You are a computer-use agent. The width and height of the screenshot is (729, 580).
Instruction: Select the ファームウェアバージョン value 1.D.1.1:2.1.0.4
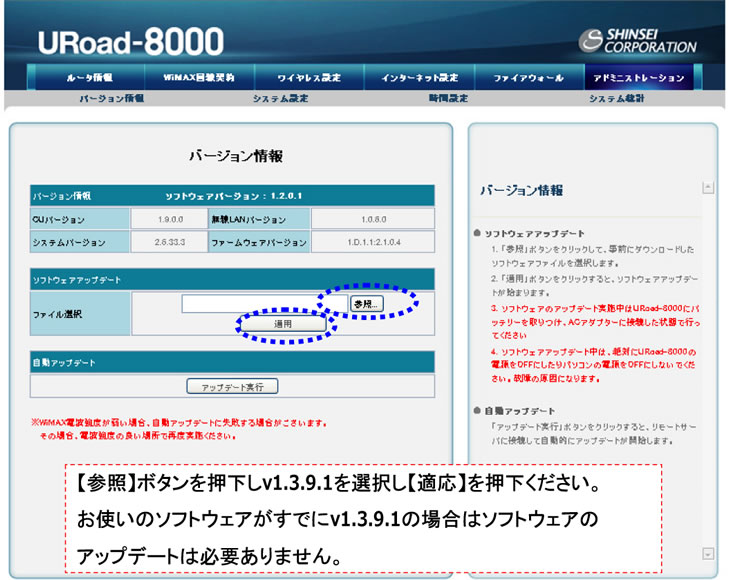(x=373, y=242)
